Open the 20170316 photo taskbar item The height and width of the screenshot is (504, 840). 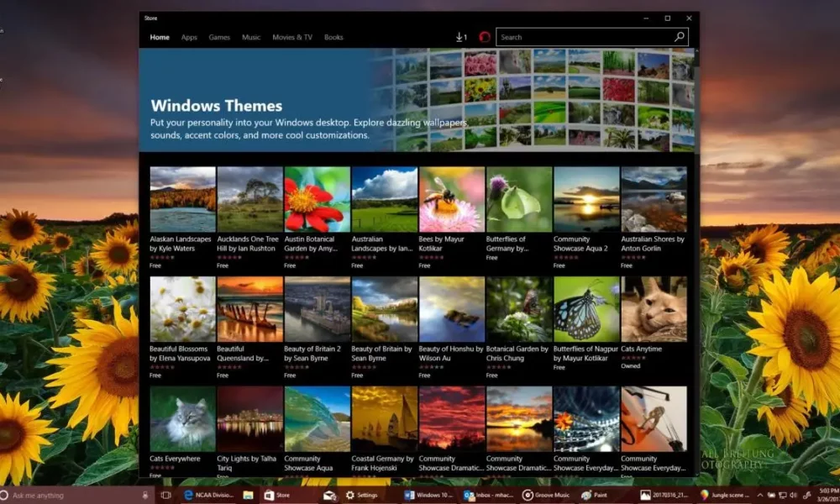pyautogui.click(x=665, y=495)
